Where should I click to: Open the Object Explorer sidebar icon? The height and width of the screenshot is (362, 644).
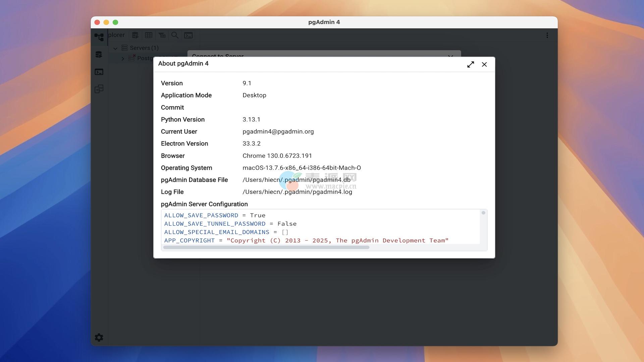point(99,37)
